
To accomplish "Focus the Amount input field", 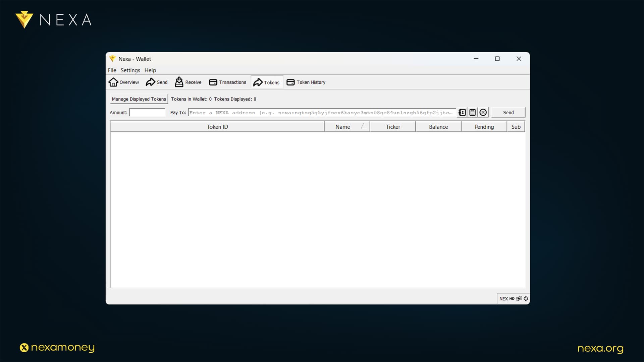I will 148,112.
